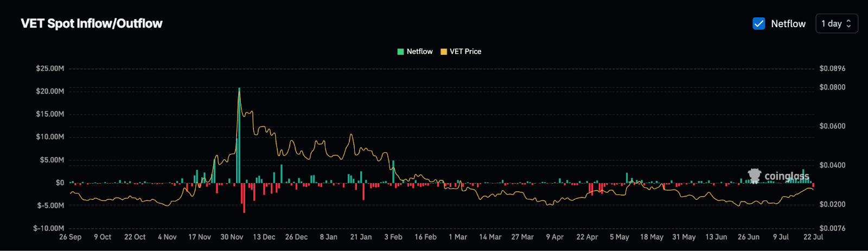Screen dimensions: 868x251
Task: Click the 9 Oct date label
Action: [x=103, y=237]
